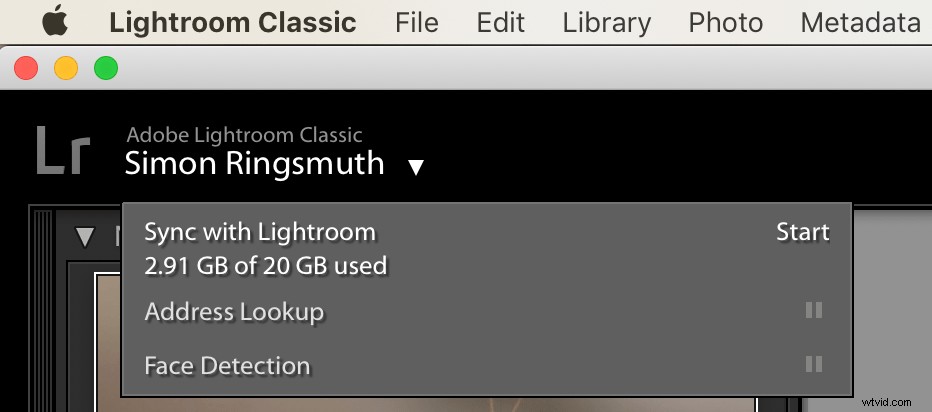Viewport: 932px width, 412px height.
Task: Start Sync with Lightroom
Action: coord(803,232)
